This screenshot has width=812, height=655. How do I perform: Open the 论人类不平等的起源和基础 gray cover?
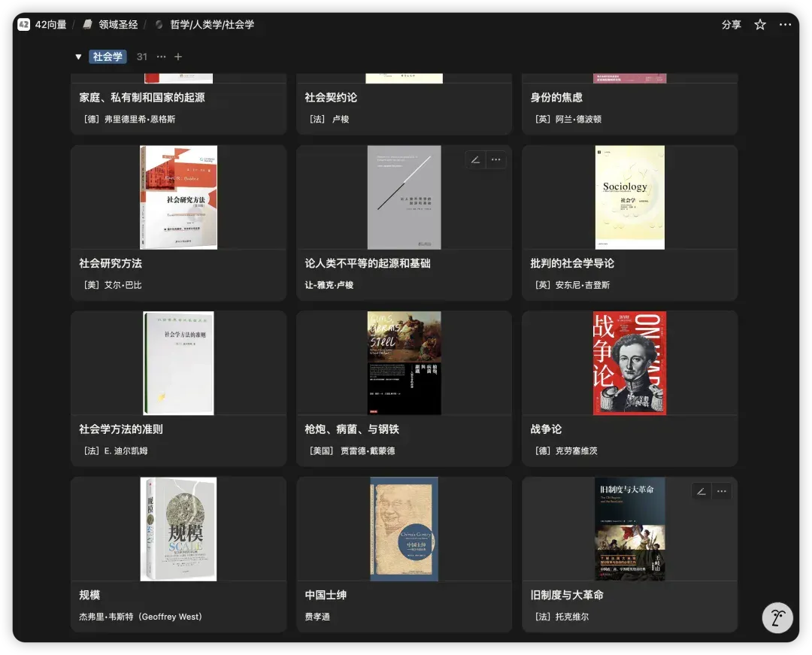[x=404, y=197]
